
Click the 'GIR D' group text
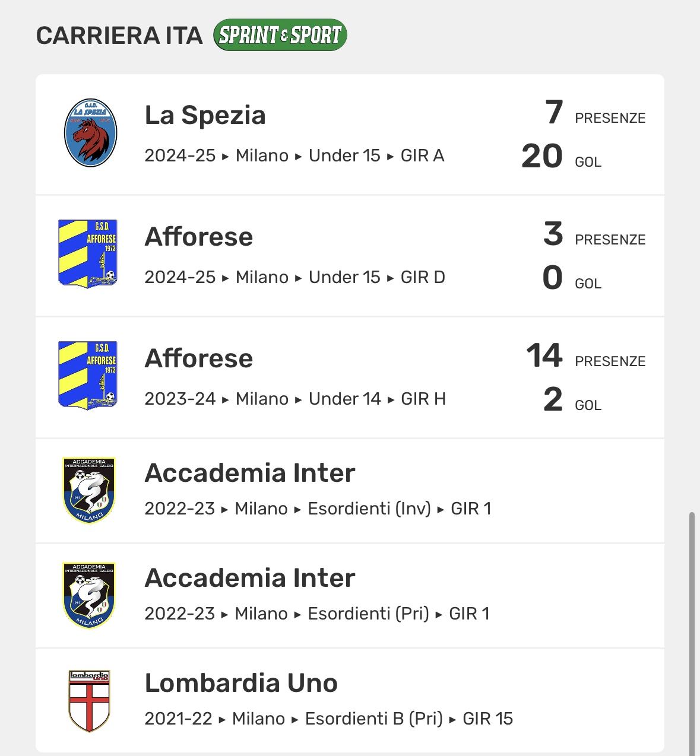pos(423,277)
